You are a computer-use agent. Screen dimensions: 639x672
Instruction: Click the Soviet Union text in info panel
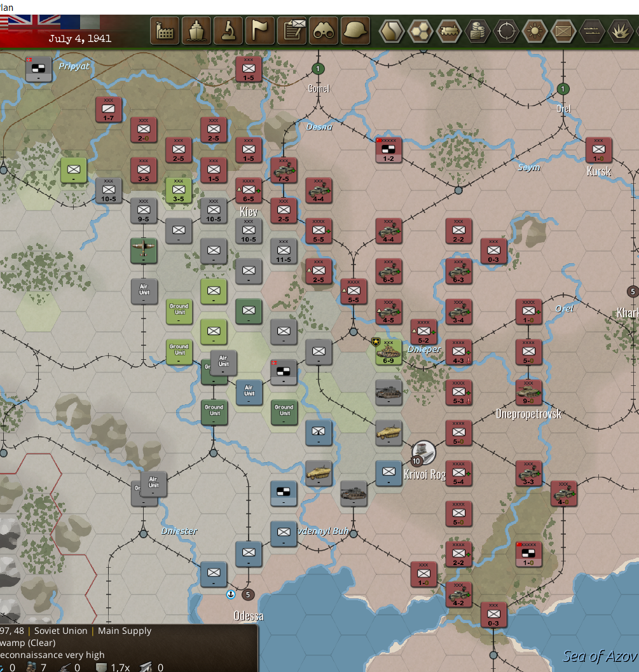coord(60,631)
